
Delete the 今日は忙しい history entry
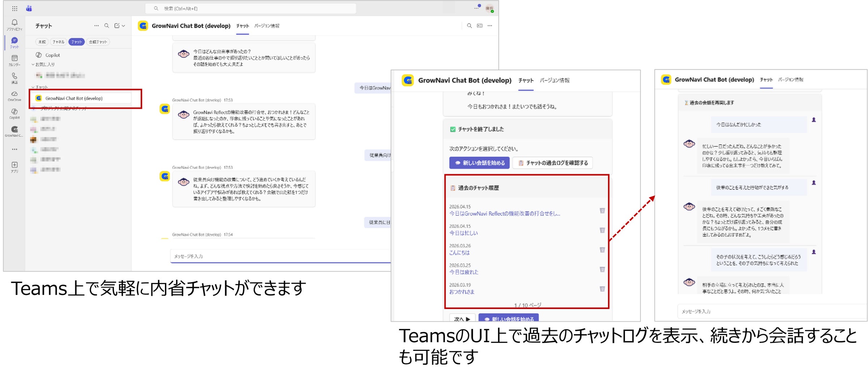click(602, 230)
